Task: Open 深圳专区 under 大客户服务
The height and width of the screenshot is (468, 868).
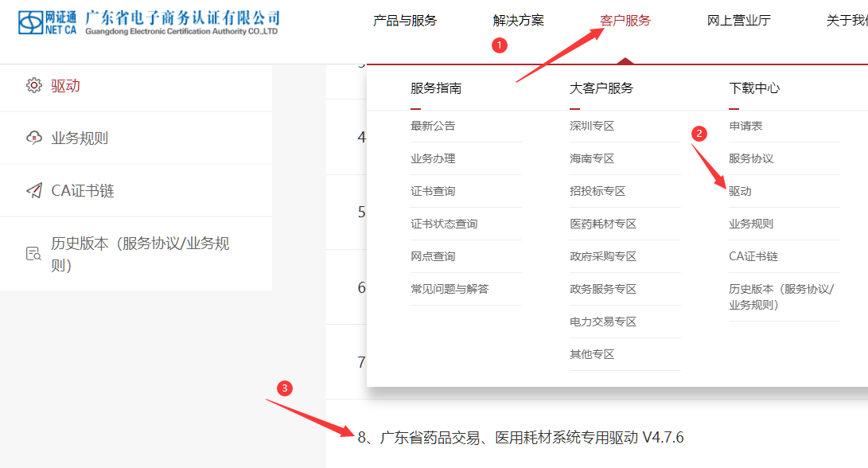Action: [x=592, y=126]
